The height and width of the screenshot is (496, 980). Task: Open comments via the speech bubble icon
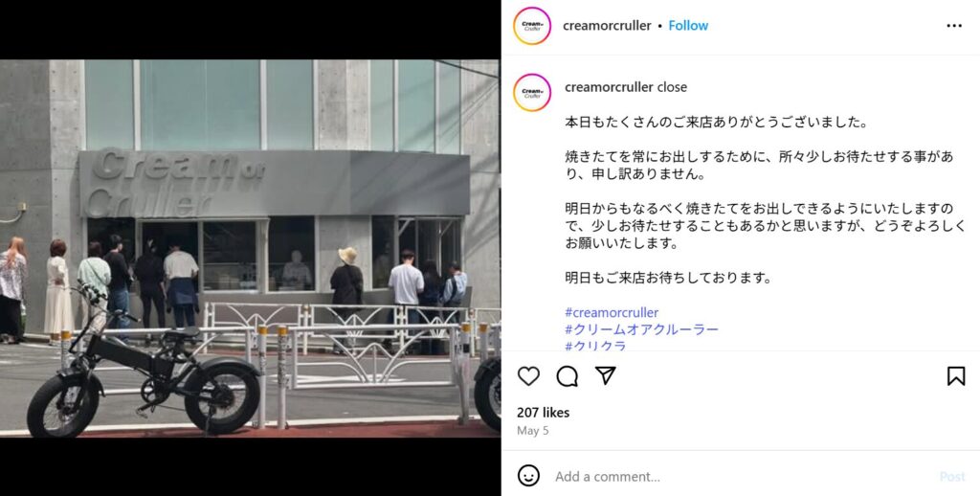567,376
